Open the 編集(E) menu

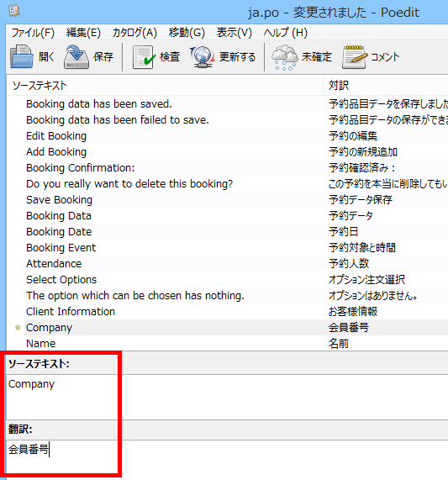[83, 33]
